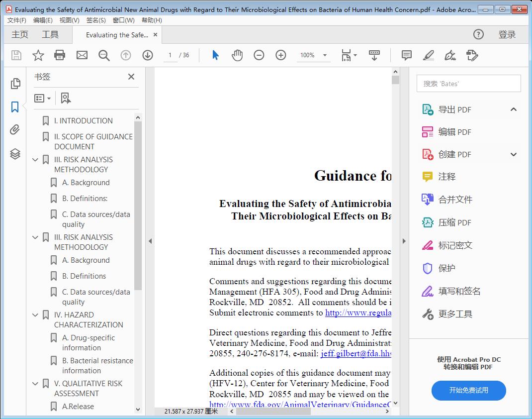This screenshot has height=419, width=532.
Task: Open the Attachments paperclip panel
Action: click(x=15, y=130)
